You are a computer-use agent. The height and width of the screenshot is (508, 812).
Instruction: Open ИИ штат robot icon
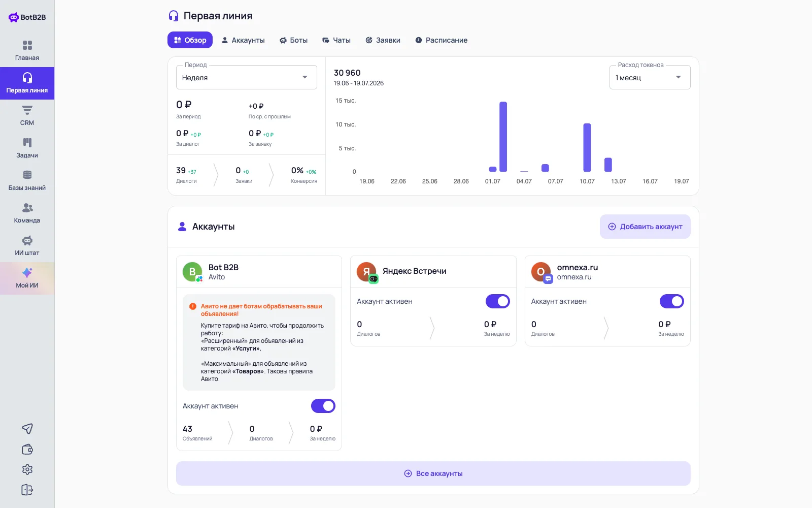tap(27, 240)
